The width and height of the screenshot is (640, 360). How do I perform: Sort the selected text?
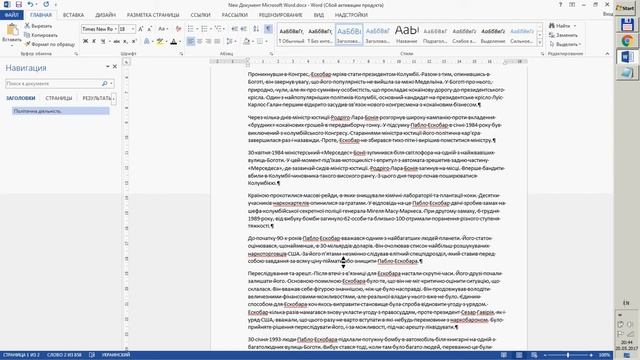pyautogui.click(x=256, y=29)
